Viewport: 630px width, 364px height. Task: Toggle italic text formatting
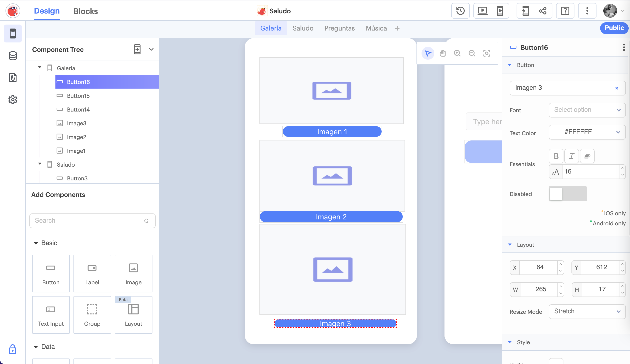pyautogui.click(x=571, y=156)
